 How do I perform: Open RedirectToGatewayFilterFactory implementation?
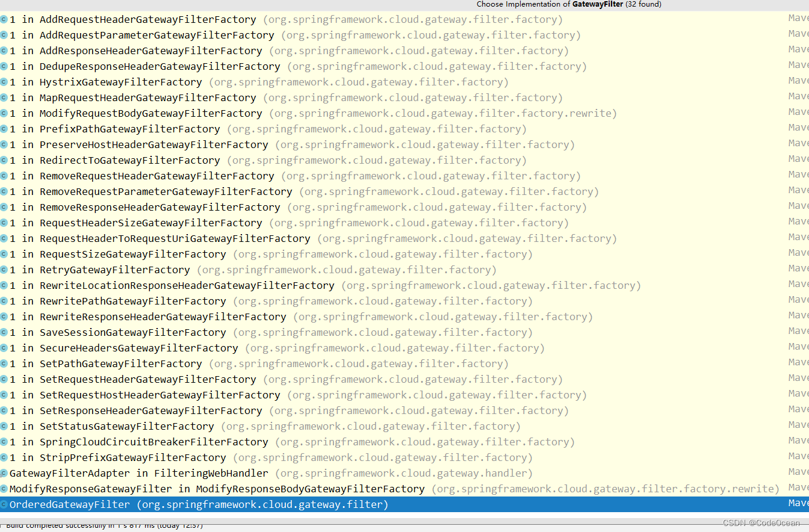(x=404, y=160)
